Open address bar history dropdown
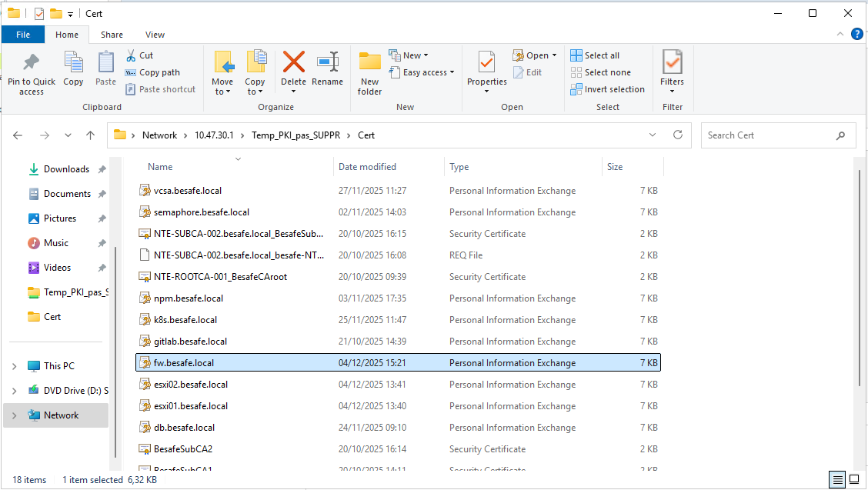The image size is (868, 490). tap(652, 135)
